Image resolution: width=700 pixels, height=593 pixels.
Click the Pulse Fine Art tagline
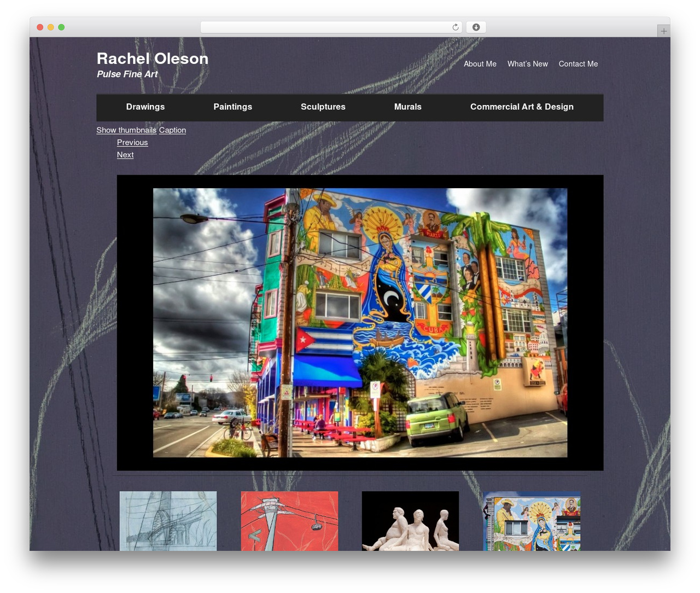tap(127, 74)
